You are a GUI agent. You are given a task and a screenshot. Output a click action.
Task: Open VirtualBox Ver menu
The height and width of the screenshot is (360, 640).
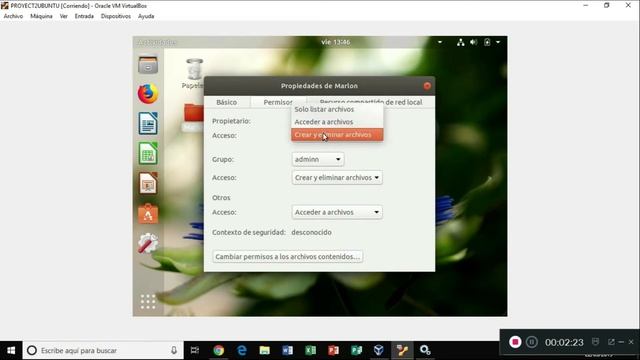(64, 16)
